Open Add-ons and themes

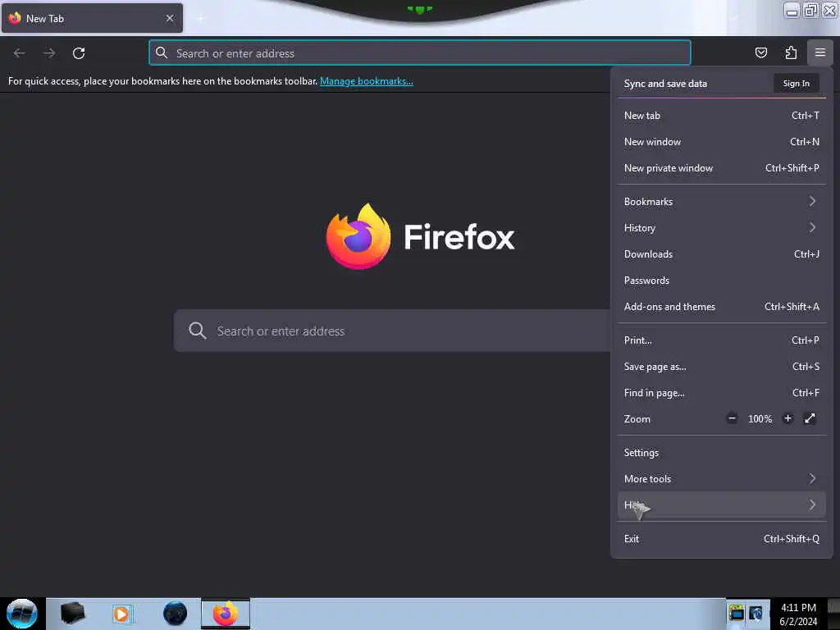click(722, 307)
